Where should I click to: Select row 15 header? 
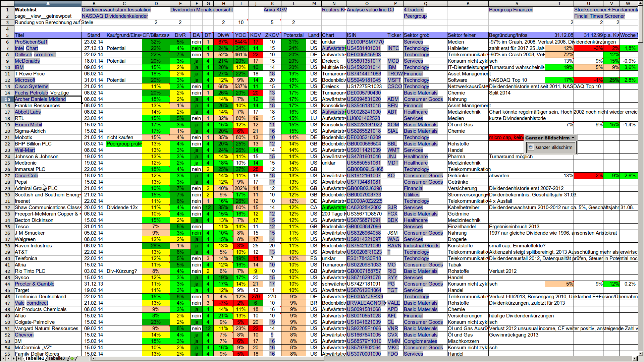(x=7, y=99)
